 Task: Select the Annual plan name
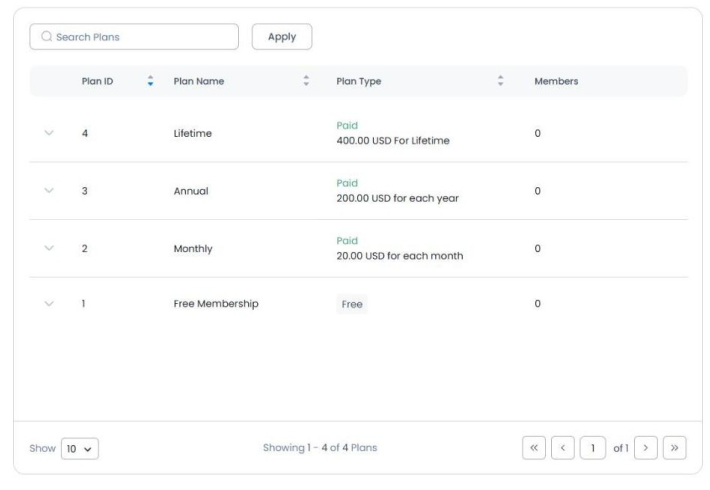tap(191, 191)
